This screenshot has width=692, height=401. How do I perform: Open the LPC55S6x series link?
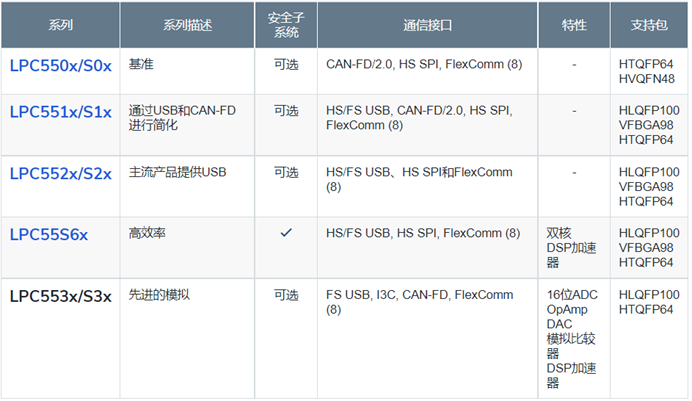pyautogui.click(x=49, y=234)
